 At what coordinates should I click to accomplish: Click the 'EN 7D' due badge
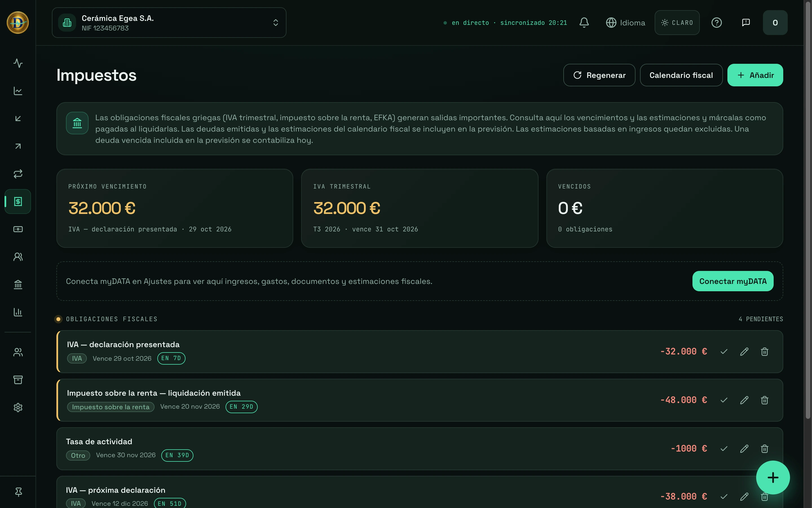(171, 358)
